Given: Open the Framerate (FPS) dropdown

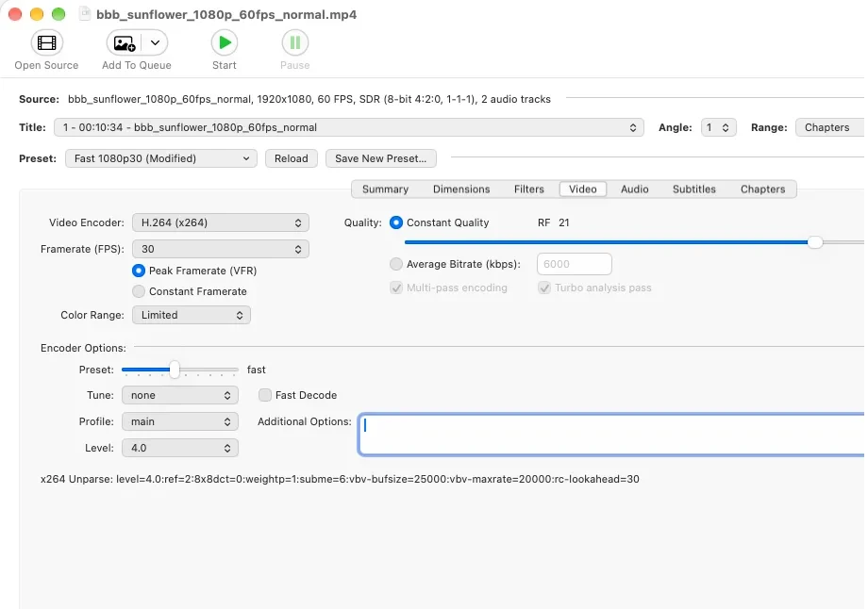Looking at the screenshot, I should (221, 249).
